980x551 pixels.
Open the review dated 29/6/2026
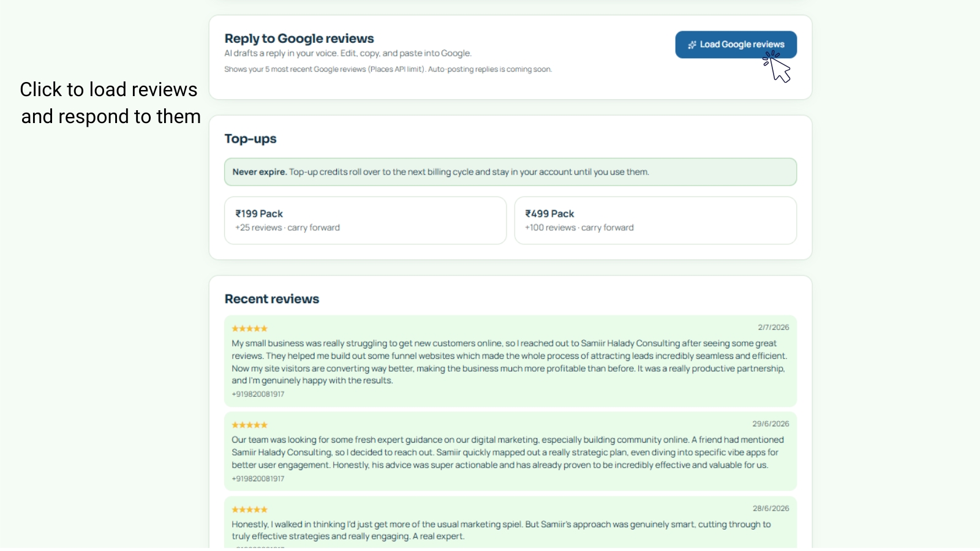[510, 451]
